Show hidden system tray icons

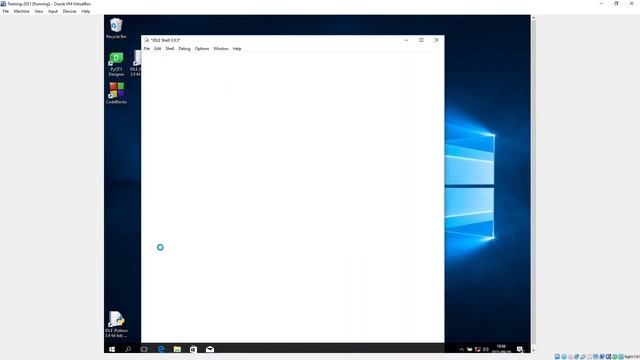click(x=462, y=349)
